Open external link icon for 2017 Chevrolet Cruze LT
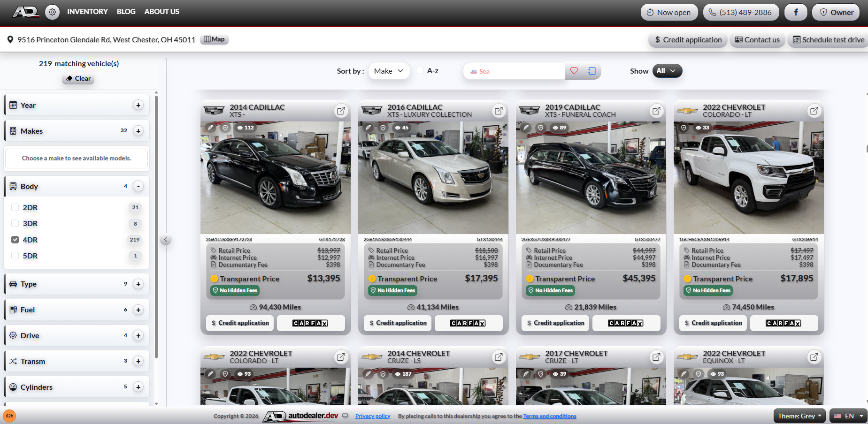Image resolution: width=868 pixels, height=424 pixels. (x=656, y=357)
